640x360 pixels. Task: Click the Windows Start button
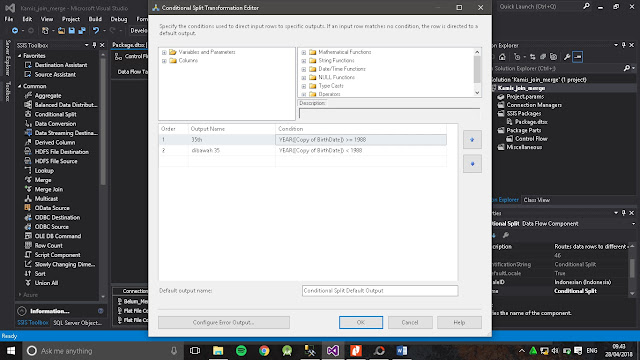click(x=11, y=351)
